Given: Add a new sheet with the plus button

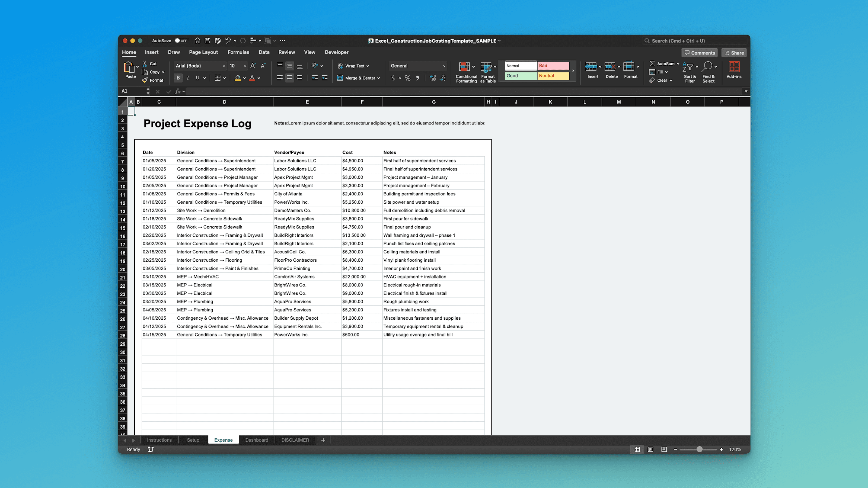Looking at the screenshot, I should (323, 440).
